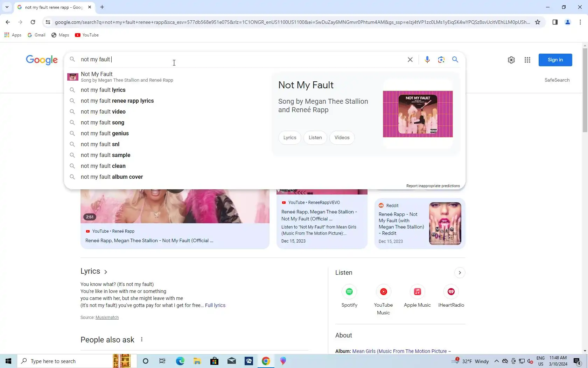Click the Videos chip in song preview
The height and width of the screenshot is (368, 588).
[x=342, y=138]
